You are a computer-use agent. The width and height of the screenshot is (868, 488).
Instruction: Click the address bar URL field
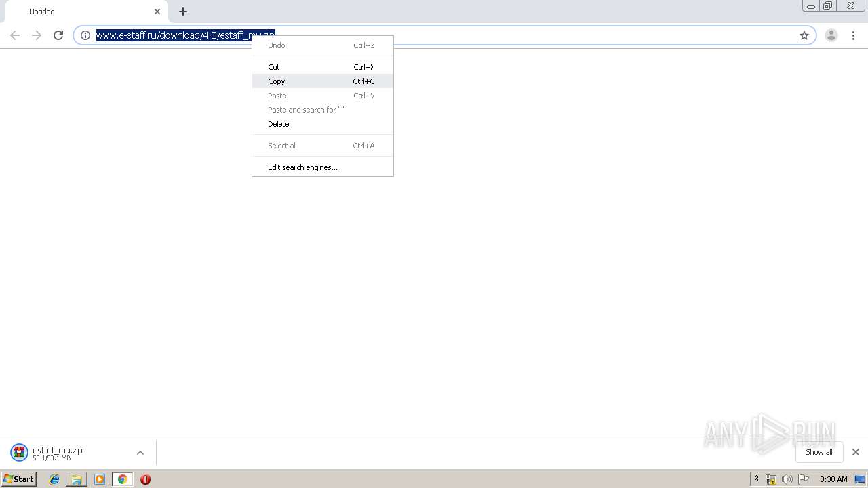(444, 35)
